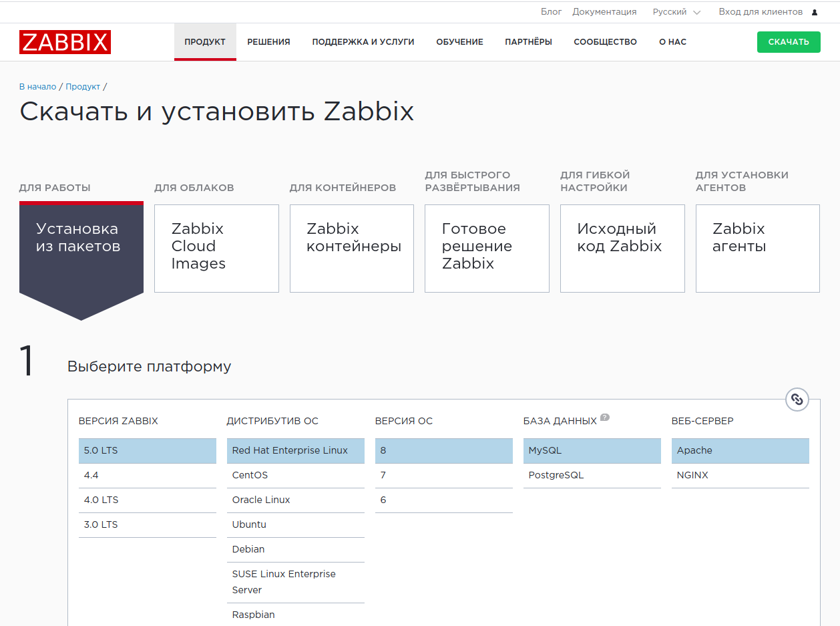Open the Блог link
Image resolution: width=840 pixels, height=626 pixels.
[x=552, y=12]
